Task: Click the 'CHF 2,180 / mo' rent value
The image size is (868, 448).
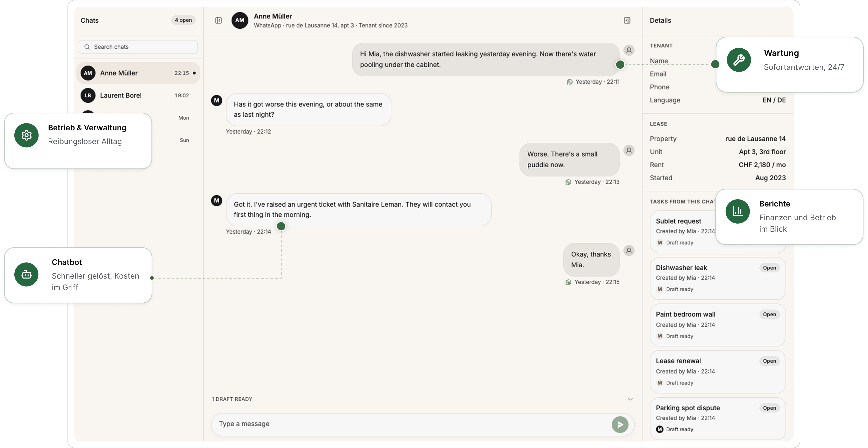Action: 762,165
